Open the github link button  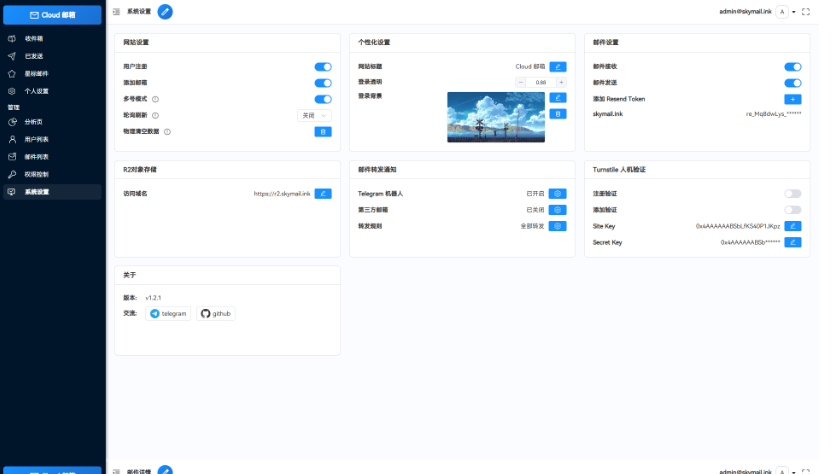tap(216, 313)
